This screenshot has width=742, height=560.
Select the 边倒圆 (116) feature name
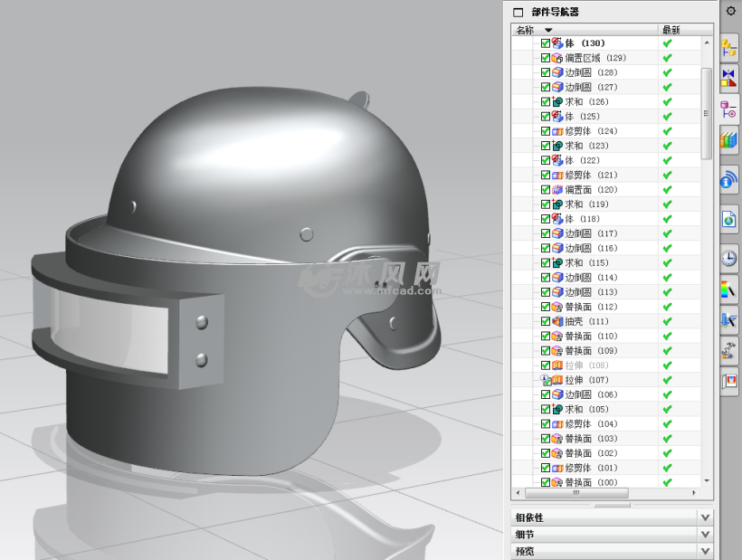tap(592, 248)
